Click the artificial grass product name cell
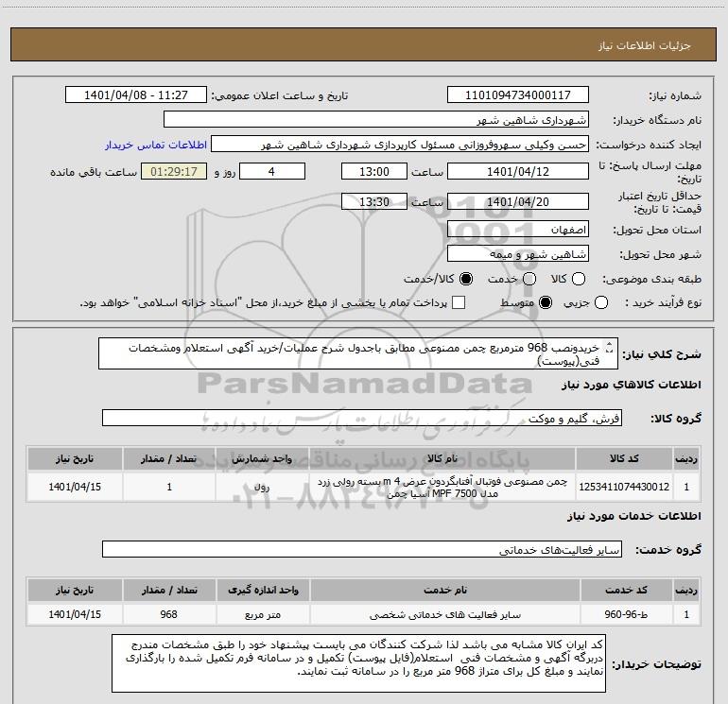The width and height of the screenshot is (728, 704). tap(442, 487)
